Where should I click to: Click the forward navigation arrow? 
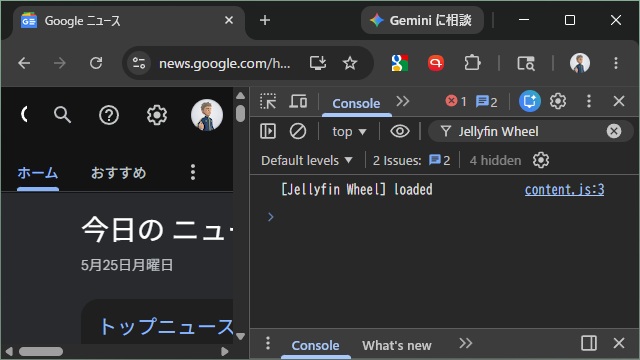point(60,63)
